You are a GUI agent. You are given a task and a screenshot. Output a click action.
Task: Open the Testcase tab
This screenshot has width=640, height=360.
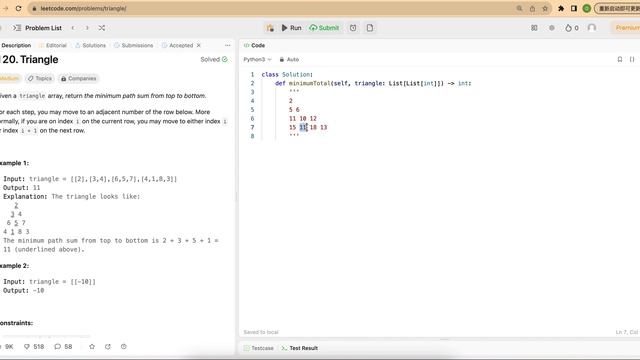point(258,348)
